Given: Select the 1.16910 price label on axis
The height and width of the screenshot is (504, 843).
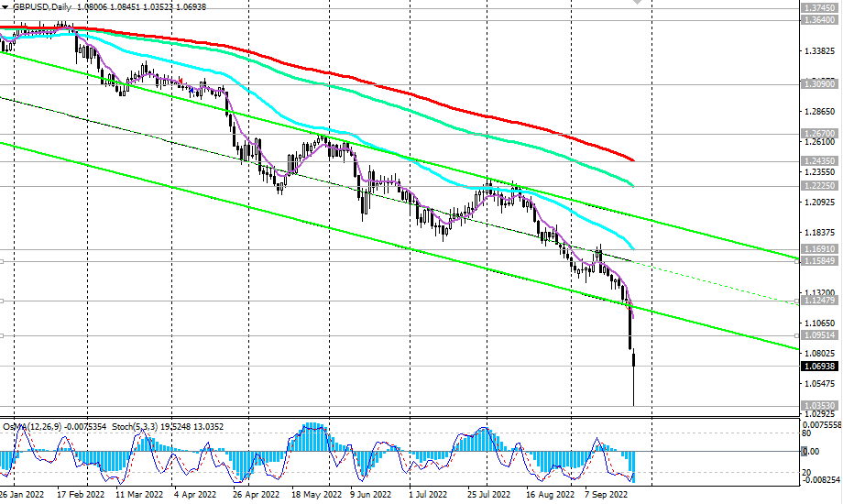Looking at the screenshot, I should click(x=818, y=248).
